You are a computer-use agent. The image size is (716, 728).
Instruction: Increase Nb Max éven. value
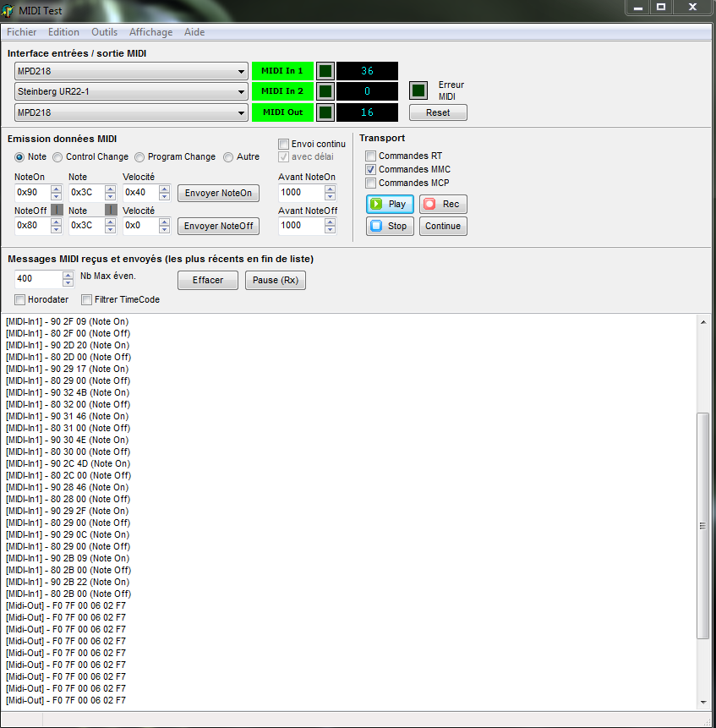coord(68,276)
